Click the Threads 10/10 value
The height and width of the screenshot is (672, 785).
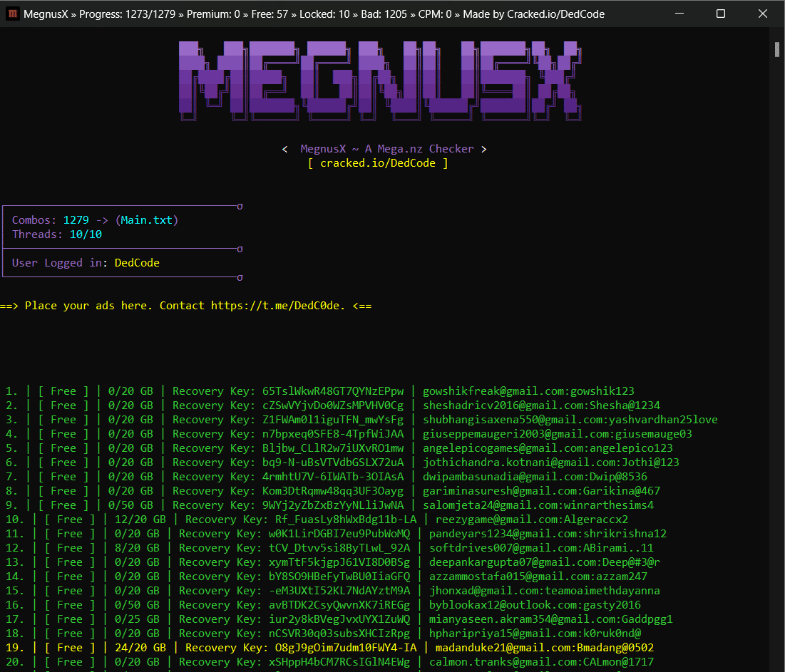[x=86, y=234]
